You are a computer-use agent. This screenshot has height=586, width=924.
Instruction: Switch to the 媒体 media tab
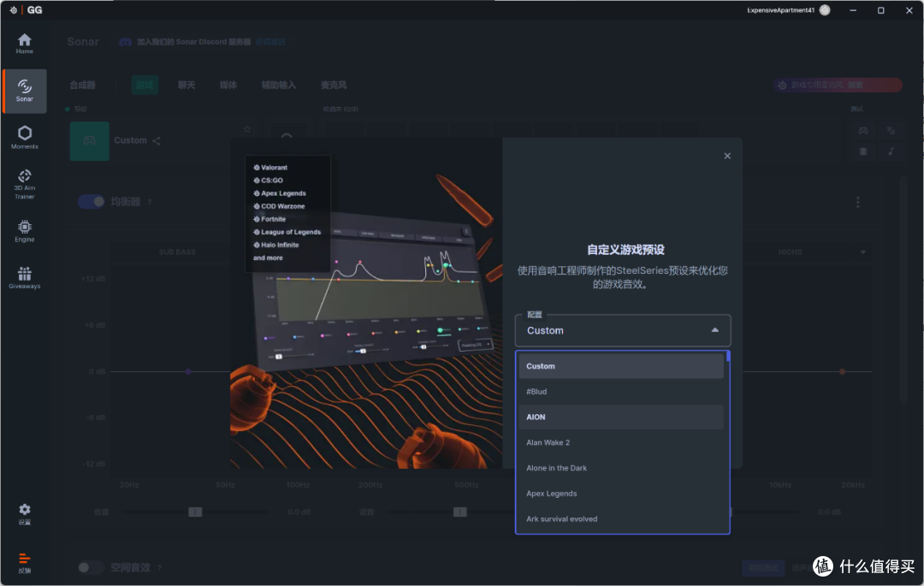228,85
